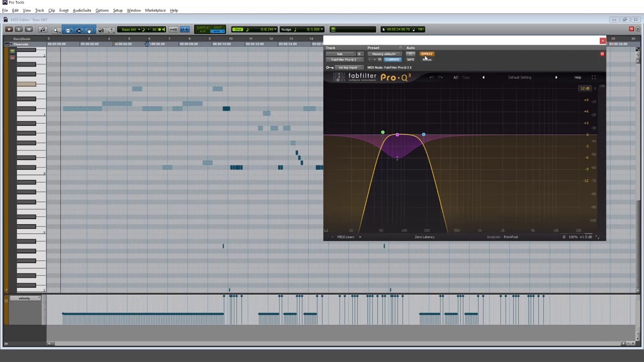
Task: Open the velocity lane selector
Action: pos(24,299)
